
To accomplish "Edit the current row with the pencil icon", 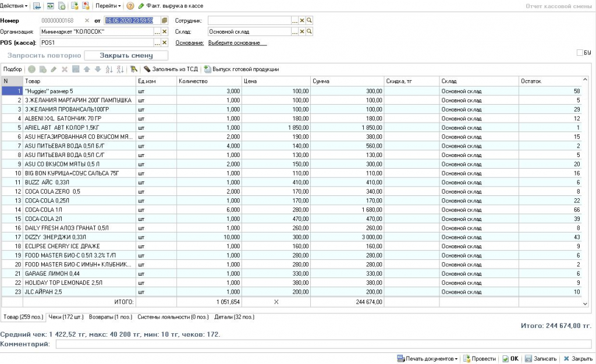I will click(x=54, y=69).
